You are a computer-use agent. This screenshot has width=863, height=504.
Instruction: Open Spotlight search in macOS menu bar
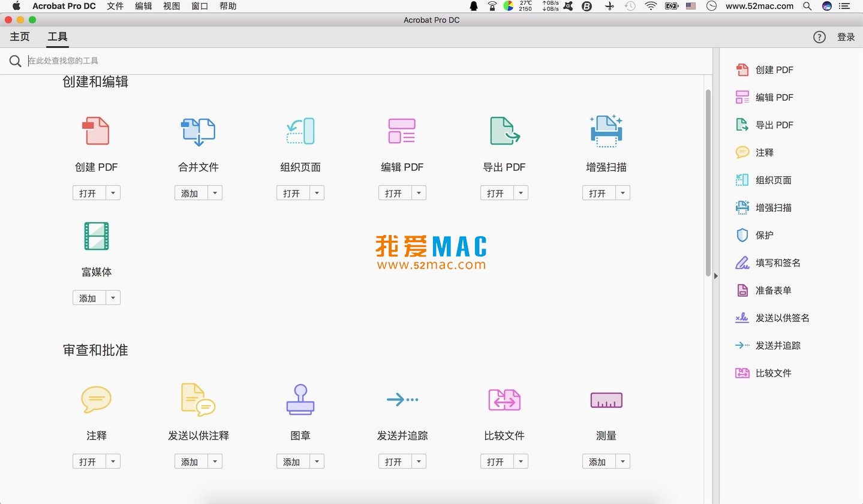click(x=807, y=6)
